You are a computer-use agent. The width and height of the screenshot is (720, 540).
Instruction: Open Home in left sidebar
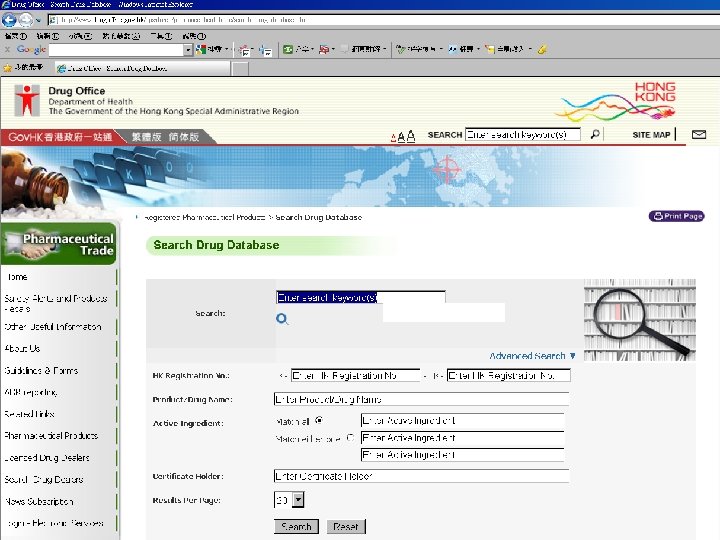tap(17, 277)
